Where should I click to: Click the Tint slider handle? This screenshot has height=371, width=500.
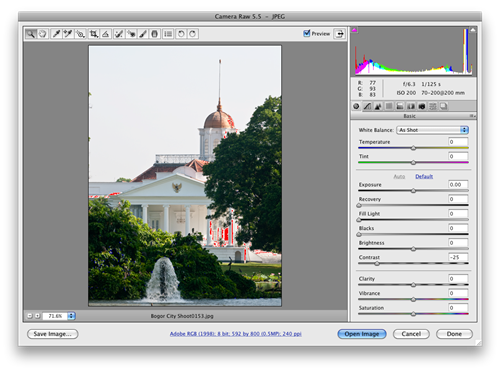(413, 163)
